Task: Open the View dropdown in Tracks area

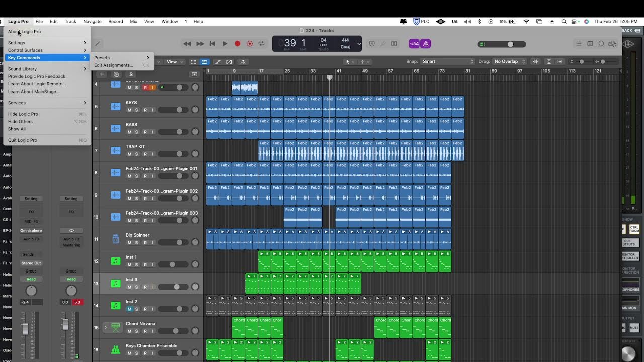Action: point(174,62)
